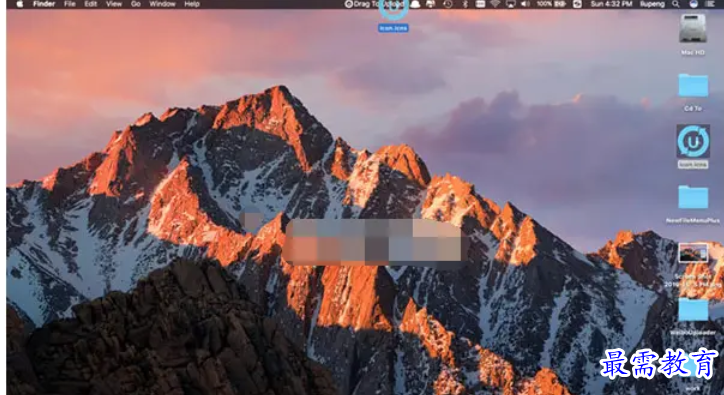Open the File menu
This screenshot has height=395, width=724.
pos(70,4)
